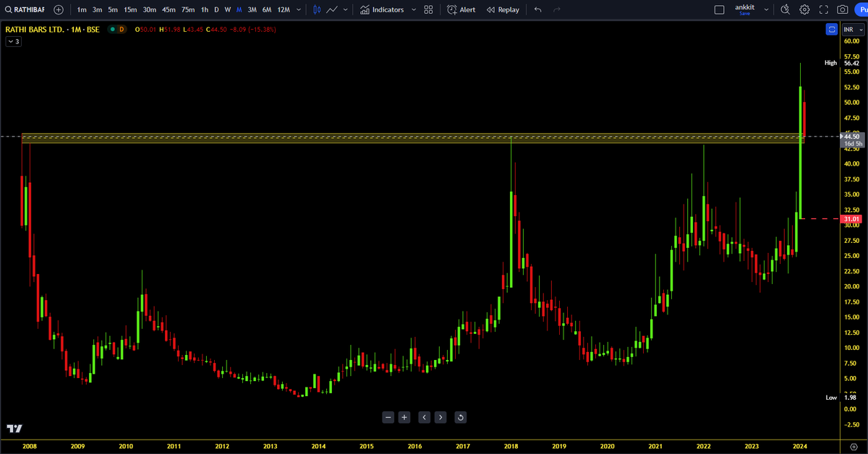Click the 2024 time axis label

point(800,447)
